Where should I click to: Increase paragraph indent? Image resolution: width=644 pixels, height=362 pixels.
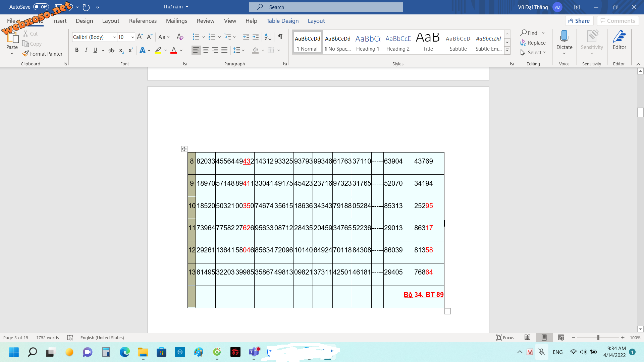[x=256, y=37]
